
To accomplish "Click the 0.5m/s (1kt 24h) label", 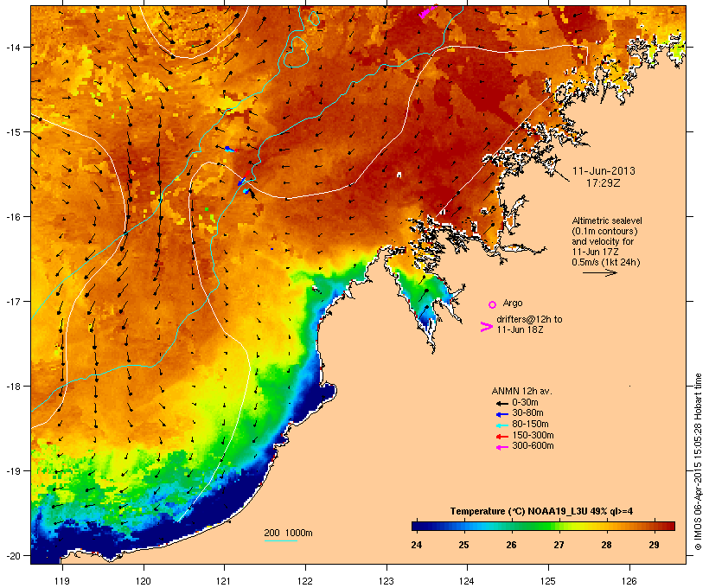I will [606, 262].
